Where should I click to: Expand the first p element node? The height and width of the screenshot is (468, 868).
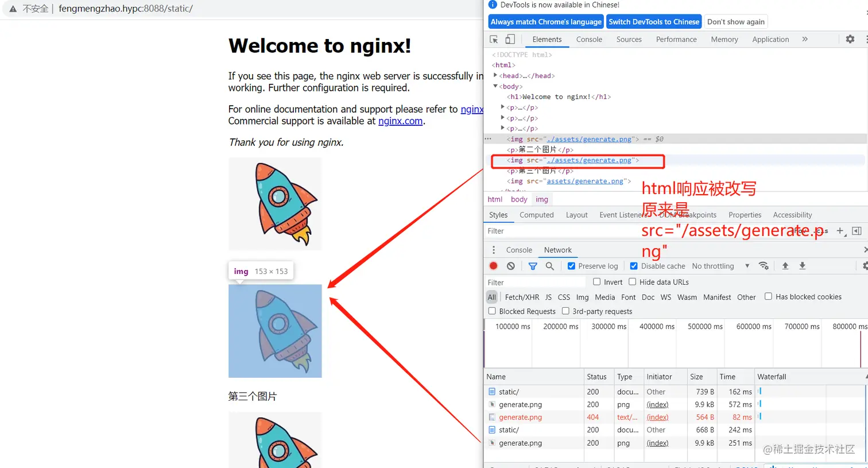(x=503, y=107)
